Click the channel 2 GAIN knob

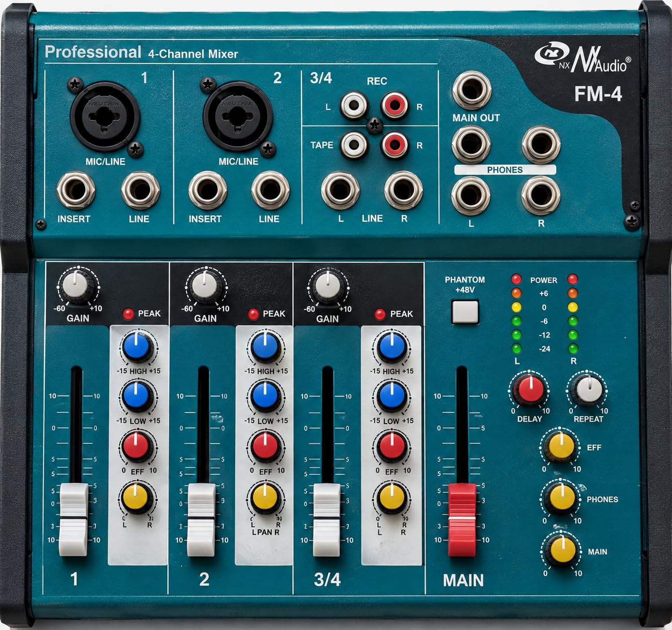pos(206,286)
